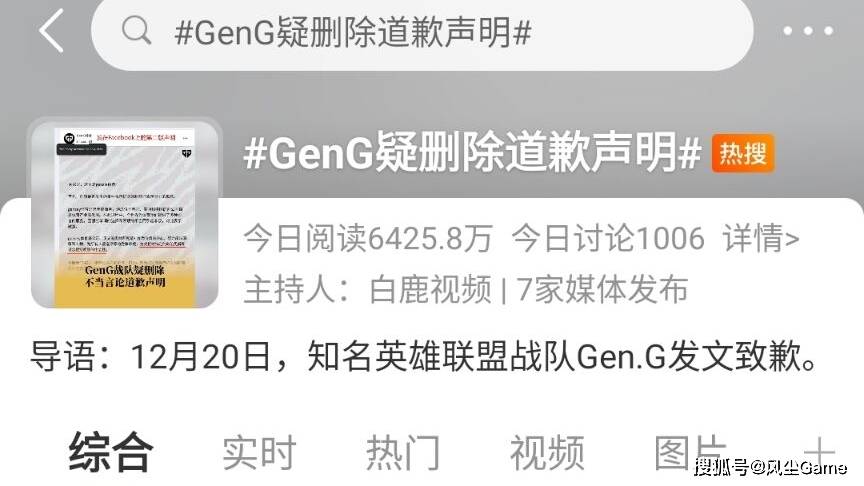Click the topic title #GenG疑删除道歉声明#
The image size is (864, 486).
[472, 153]
